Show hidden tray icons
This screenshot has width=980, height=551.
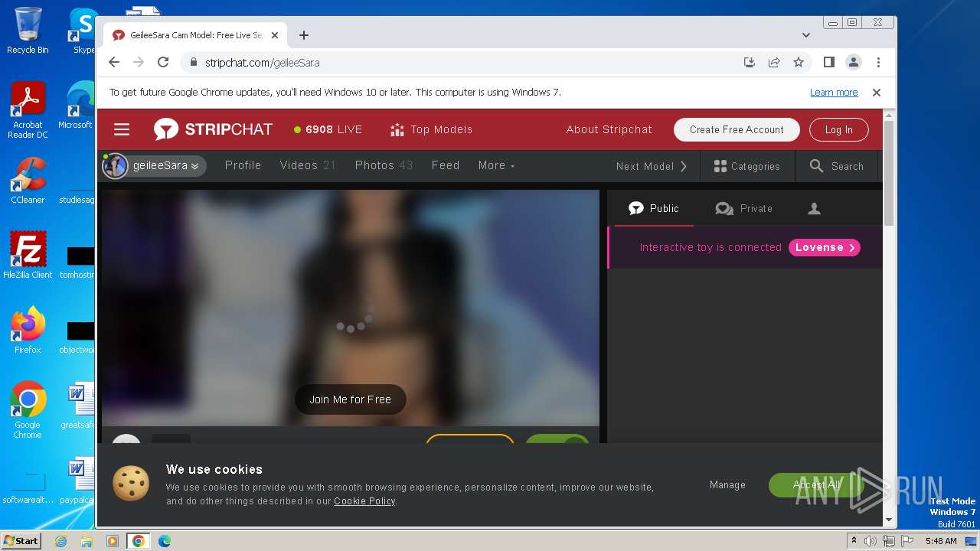[854, 540]
